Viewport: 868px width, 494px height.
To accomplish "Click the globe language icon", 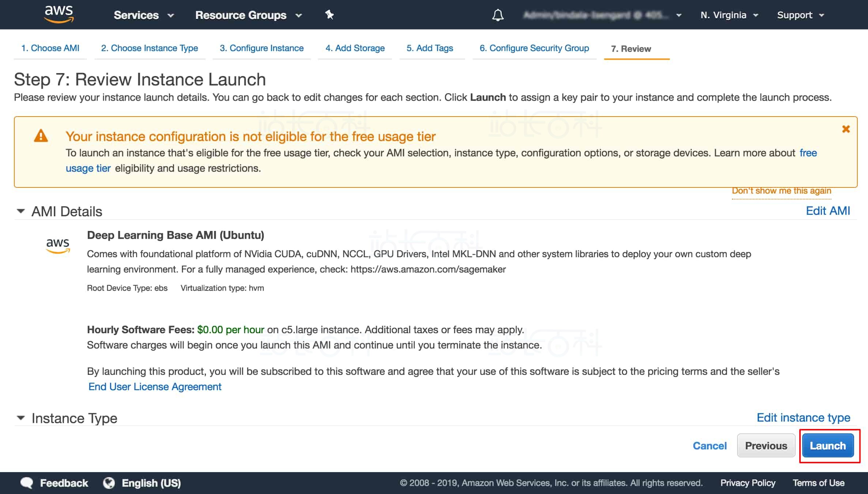I will click(109, 483).
